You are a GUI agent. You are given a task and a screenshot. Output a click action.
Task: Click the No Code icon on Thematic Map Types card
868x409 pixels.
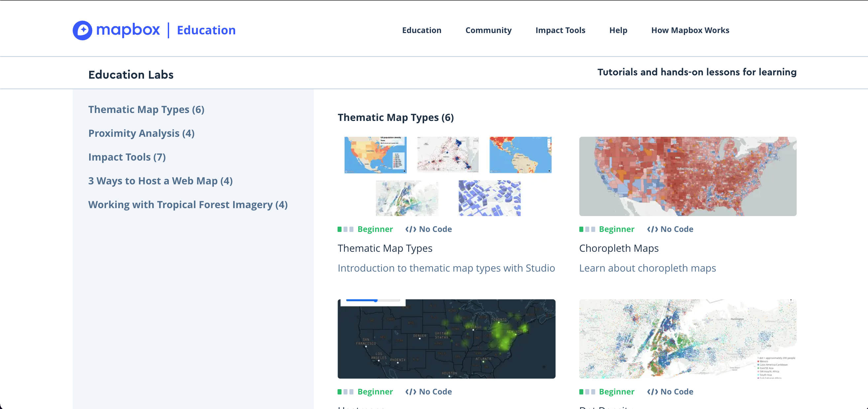tap(411, 229)
